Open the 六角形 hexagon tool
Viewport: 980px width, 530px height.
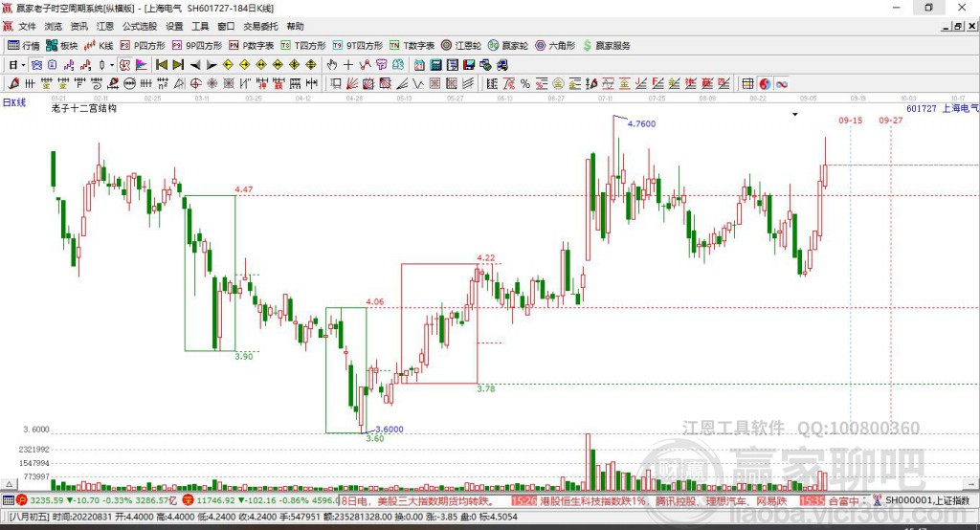555,46
